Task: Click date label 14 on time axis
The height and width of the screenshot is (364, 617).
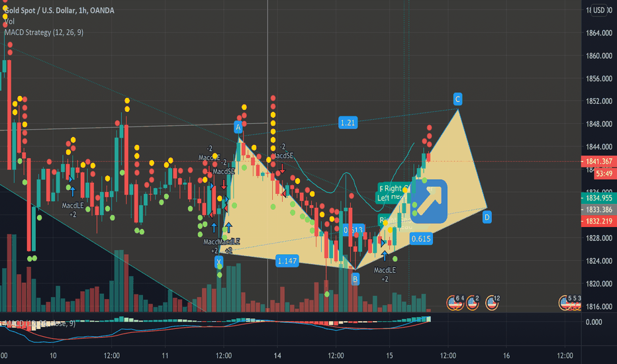Action: pos(277,356)
